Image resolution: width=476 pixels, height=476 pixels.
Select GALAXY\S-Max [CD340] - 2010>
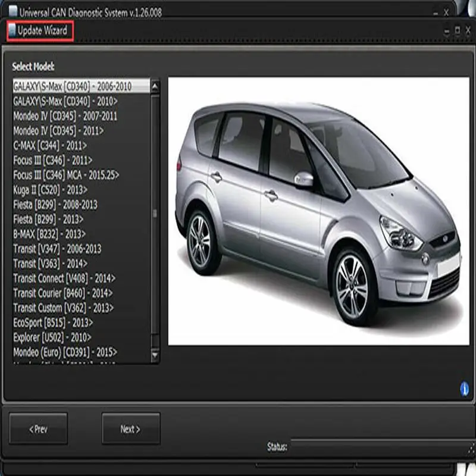[x=81, y=101]
